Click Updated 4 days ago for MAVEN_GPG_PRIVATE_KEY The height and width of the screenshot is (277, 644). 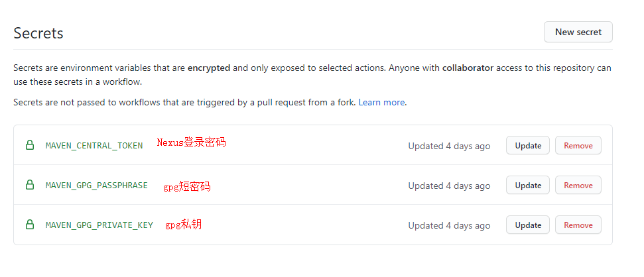[x=449, y=225]
